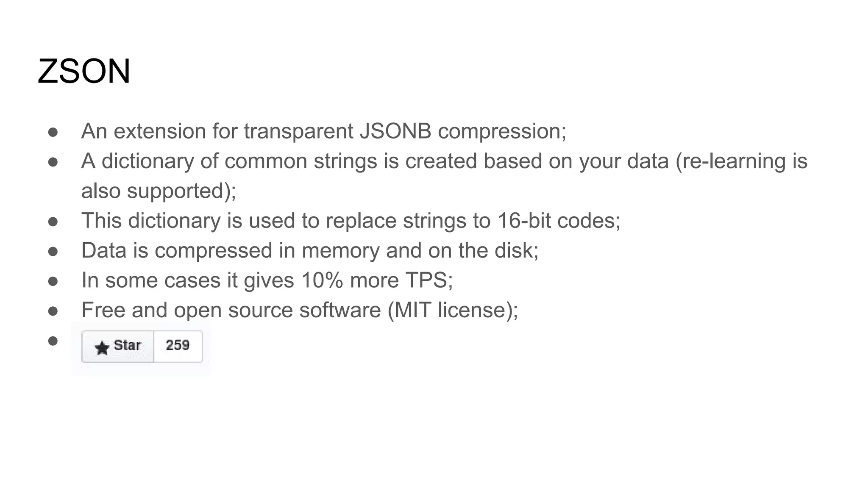Click the bullet marker before 'An extension'

(x=53, y=132)
